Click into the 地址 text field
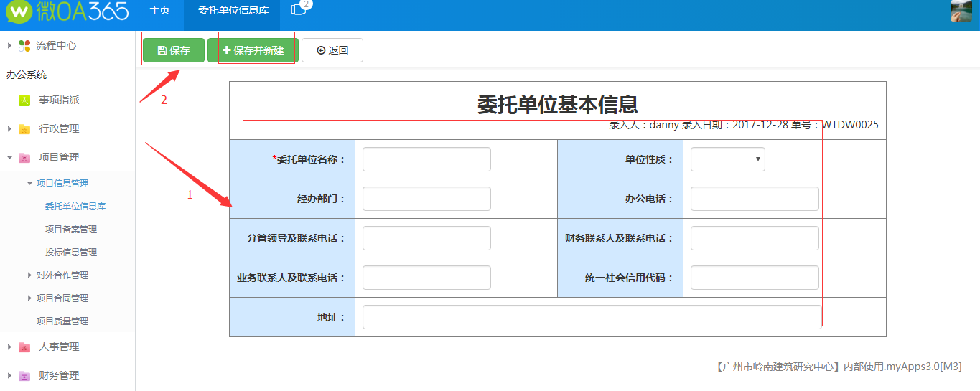Viewport: 980px width, 391px height. 592,316
